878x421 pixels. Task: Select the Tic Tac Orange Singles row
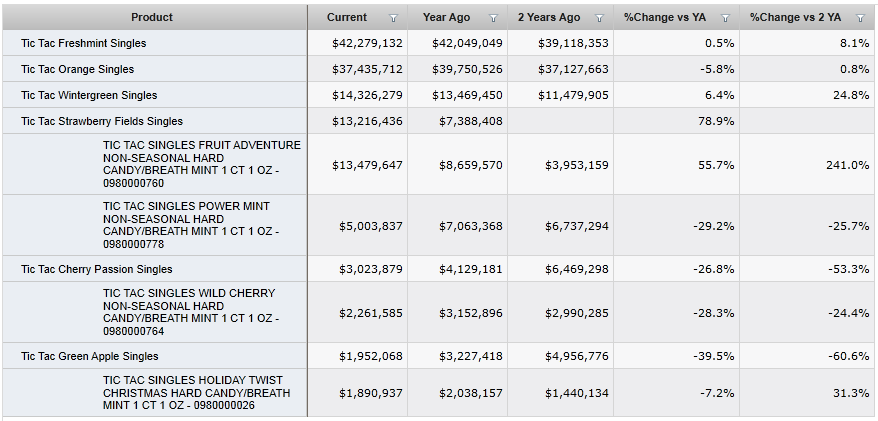(77, 69)
